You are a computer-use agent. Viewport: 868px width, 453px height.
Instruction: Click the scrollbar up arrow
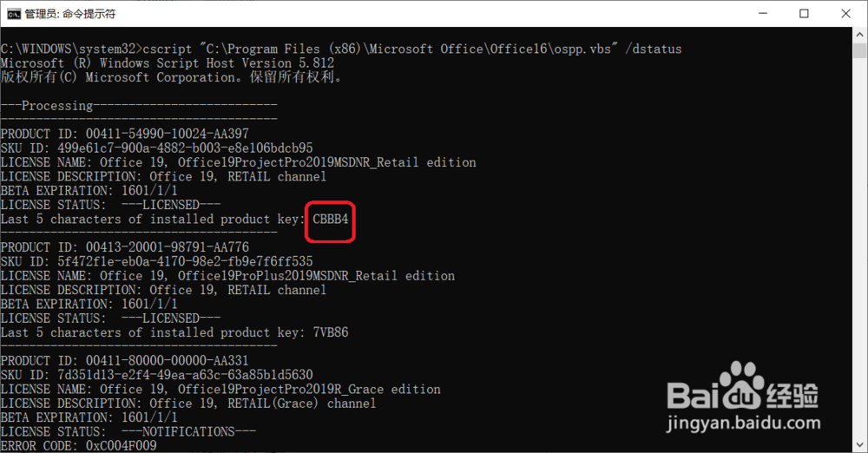coord(859,36)
